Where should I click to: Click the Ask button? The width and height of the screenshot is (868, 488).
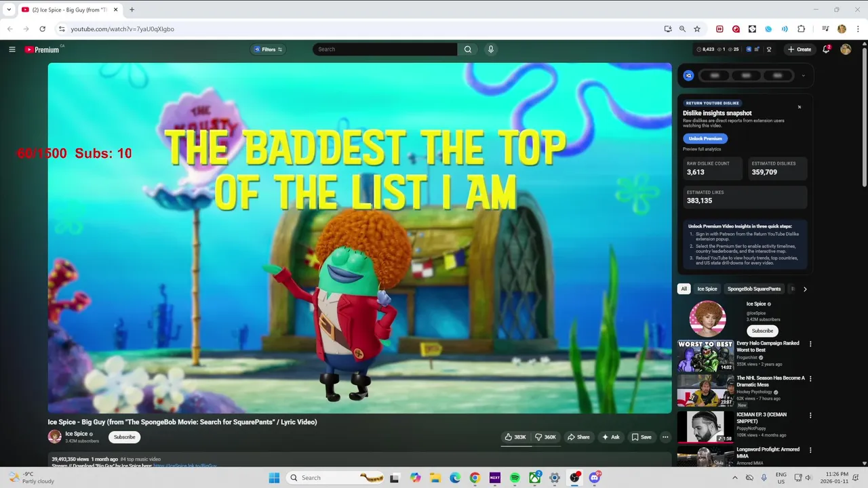[x=610, y=437]
